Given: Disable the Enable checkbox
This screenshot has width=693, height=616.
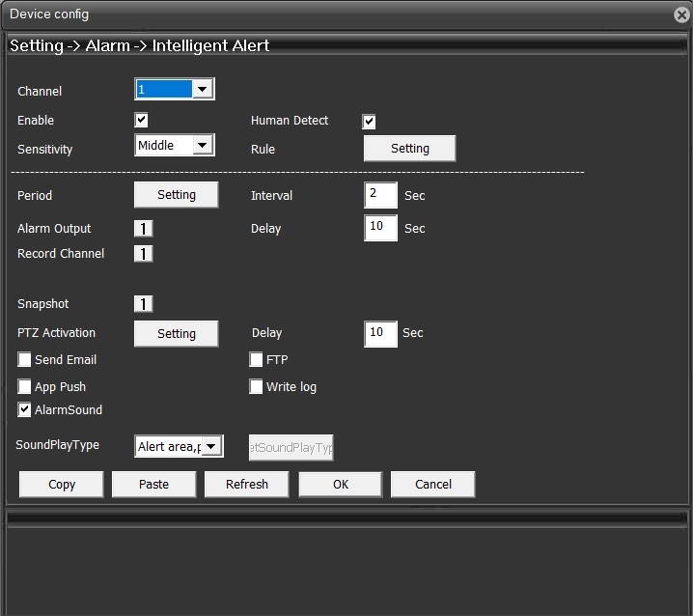Looking at the screenshot, I should (141, 121).
